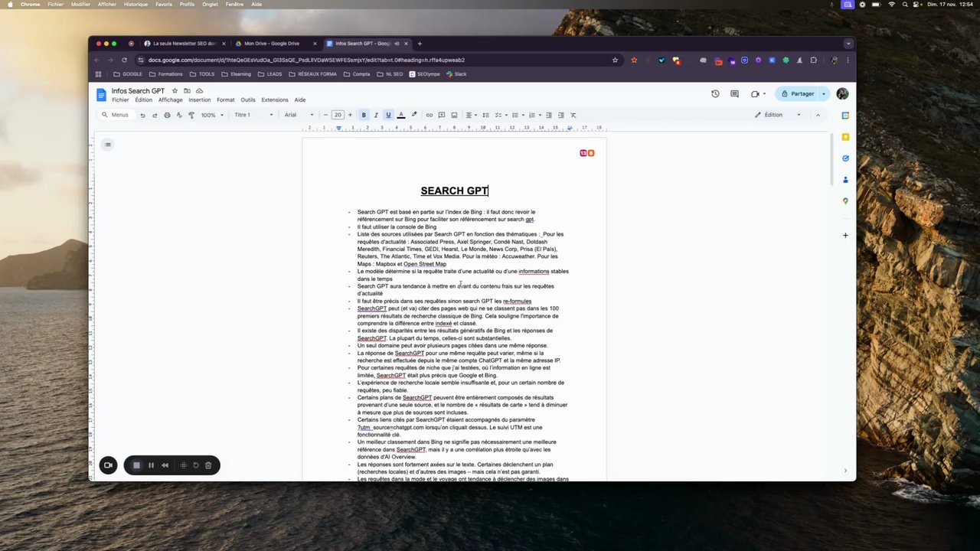
Task: Open the 100% zoom dropdown
Action: 212,115
